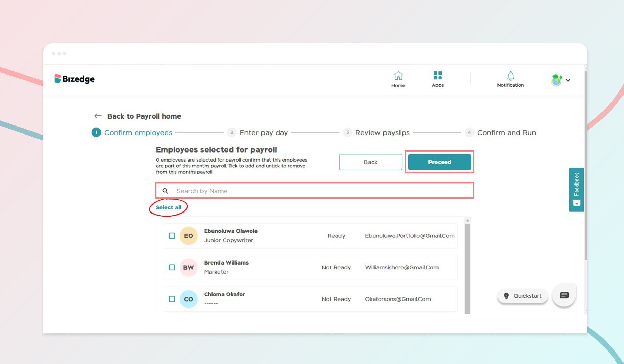Expand the profile account dropdown chevron
Image resolution: width=624 pixels, height=364 pixels.
click(x=569, y=80)
